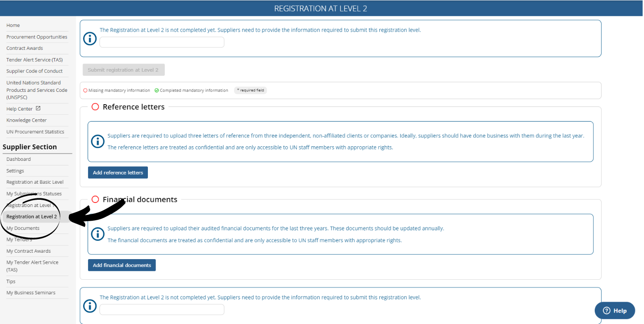
Task: Open Procurement Opportunities in the sidebar
Action: tap(37, 37)
